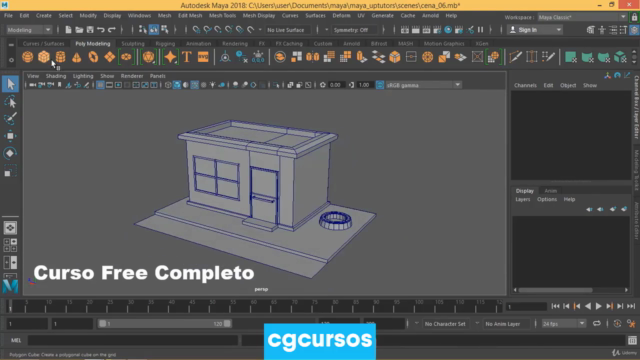Activate the Scale tool
Image resolution: width=640 pixels, height=360 pixels.
pyautogui.click(x=10, y=171)
